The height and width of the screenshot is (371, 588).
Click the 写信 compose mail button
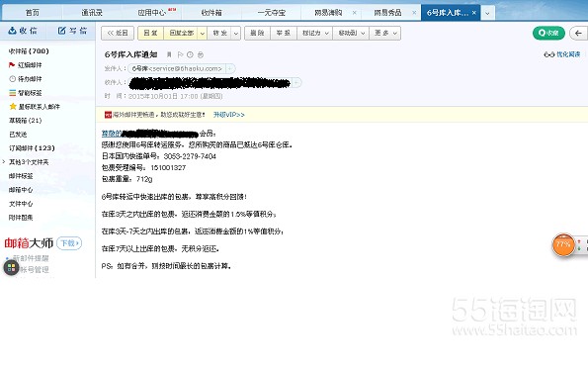tap(72, 31)
